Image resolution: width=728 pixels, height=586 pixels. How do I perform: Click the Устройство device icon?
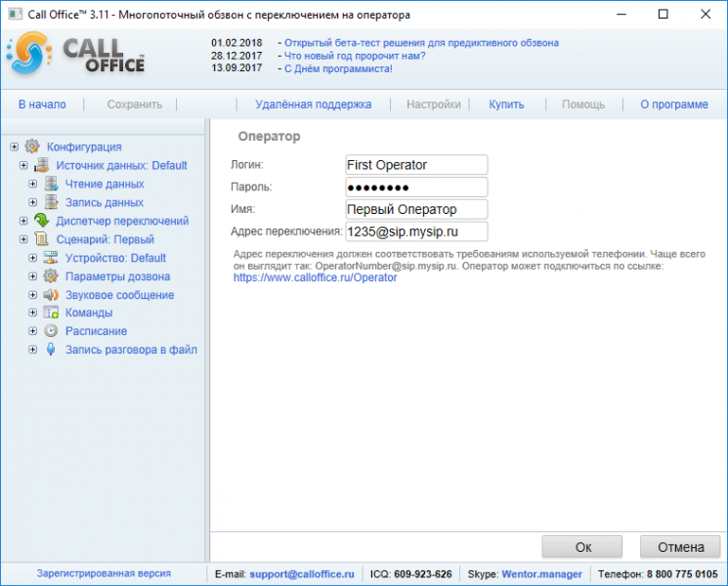[51, 258]
